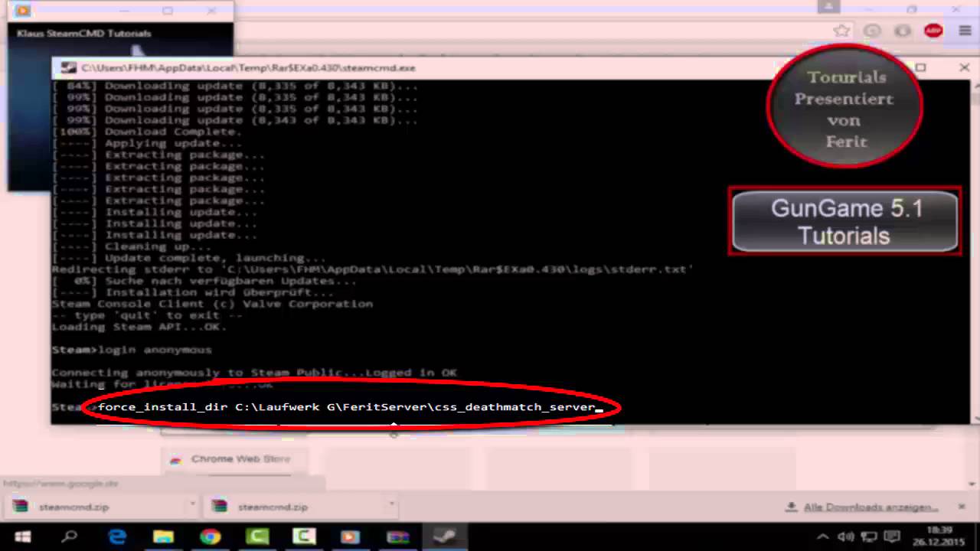Image resolution: width=980 pixels, height=551 pixels.
Task: Click '[100%] Download Complete.' line
Action: tap(147, 132)
